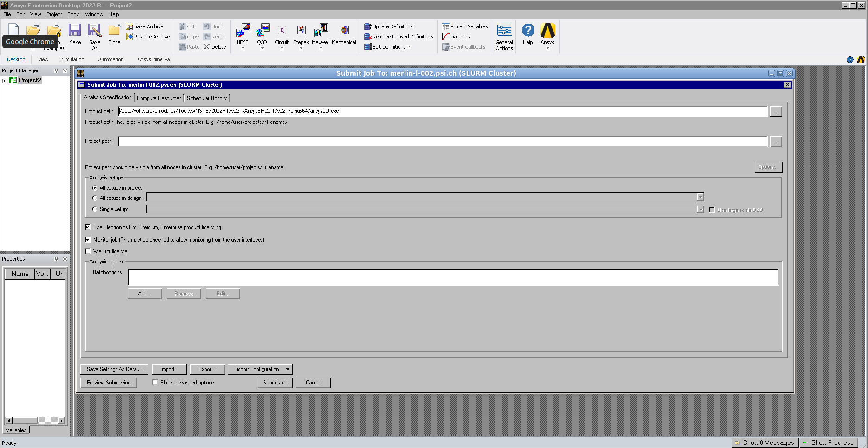Screen dimensions: 868x448
Task: Open the Mechanical design icon
Action: (x=344, y=31)
